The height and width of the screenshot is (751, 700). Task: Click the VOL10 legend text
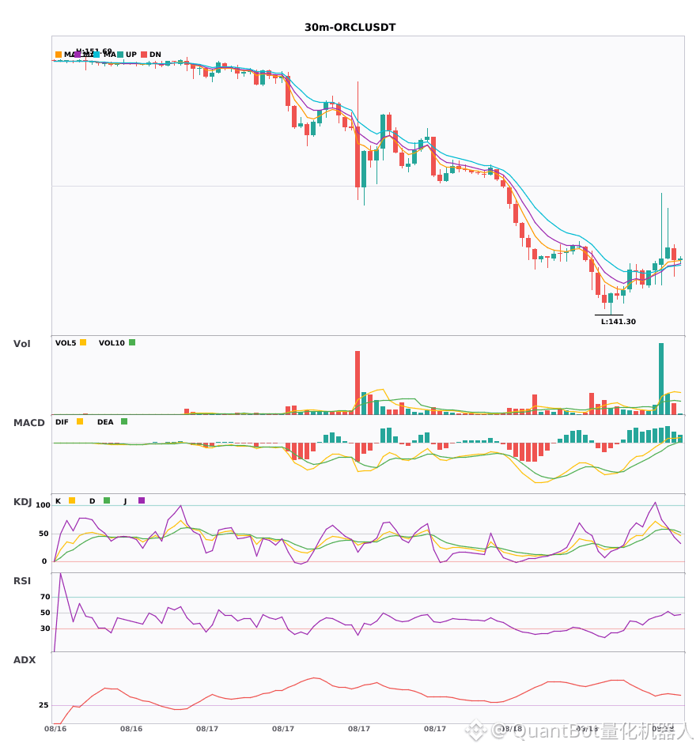tap(112, 343)
